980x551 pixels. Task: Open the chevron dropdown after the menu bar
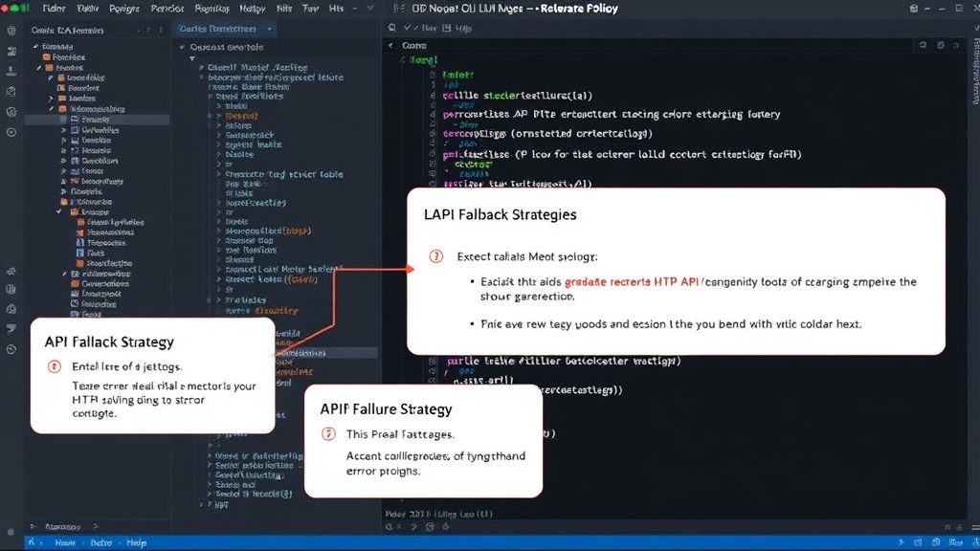pyautogui.click(x=370, y=9)
